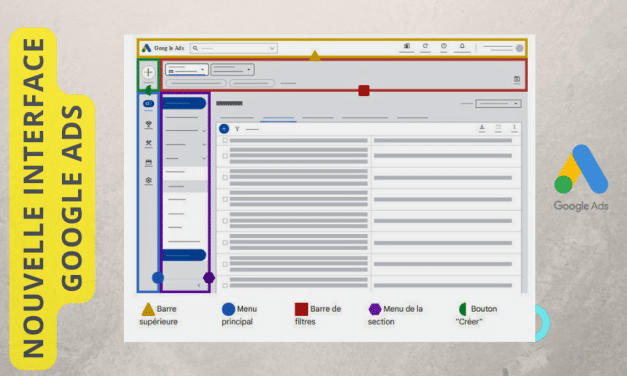Open the Billing card icon in sidebar
Viewport: 627px width, 376px height.
pos(148,162)
